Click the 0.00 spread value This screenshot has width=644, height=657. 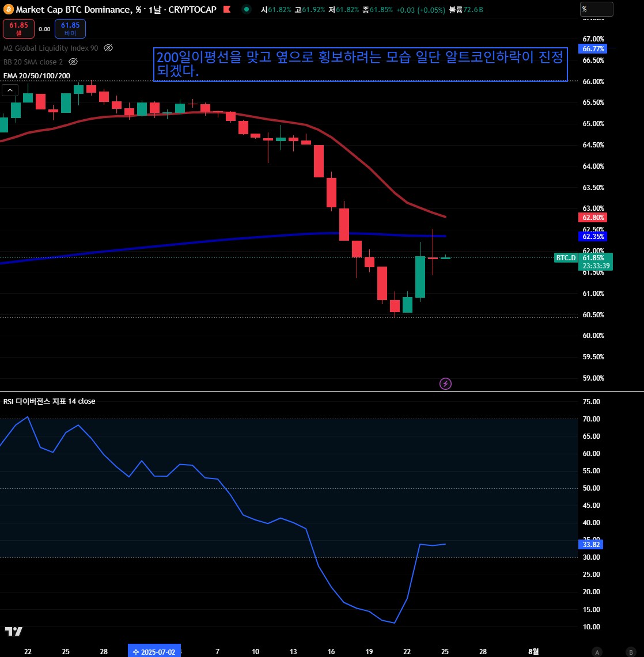[x=44, y=29]
